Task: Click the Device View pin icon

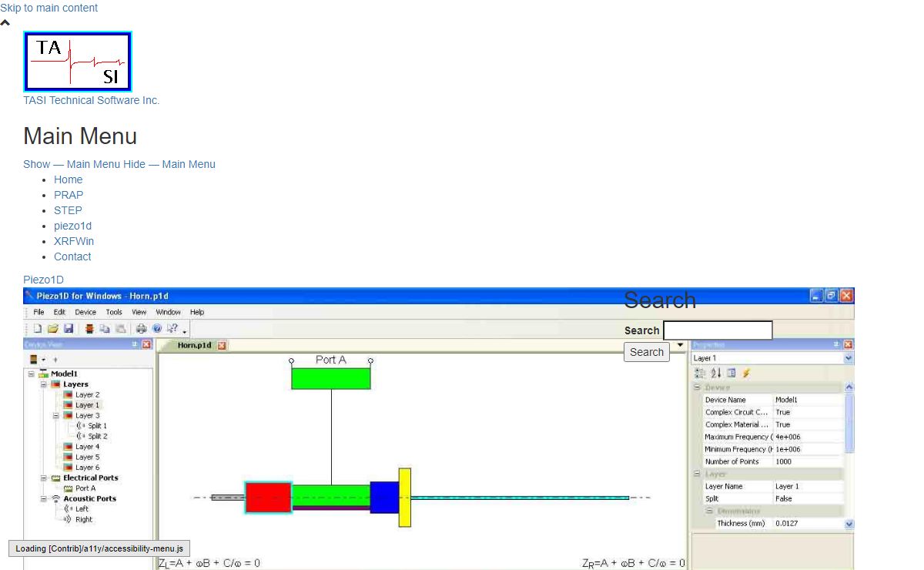Action: tap(134, 344)
